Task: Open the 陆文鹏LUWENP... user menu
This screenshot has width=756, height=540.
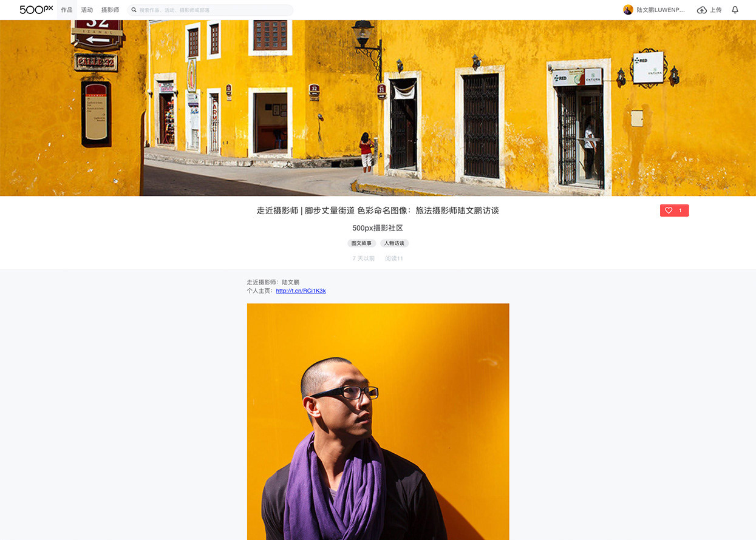Action: tap(661, 10)
